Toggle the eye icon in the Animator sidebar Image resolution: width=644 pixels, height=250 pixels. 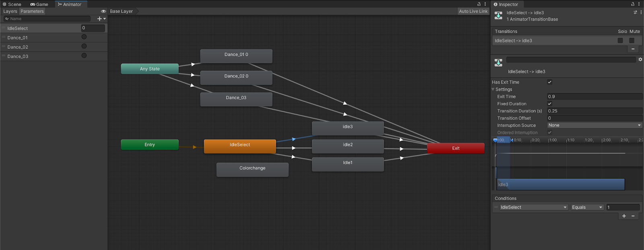[103, 11]
